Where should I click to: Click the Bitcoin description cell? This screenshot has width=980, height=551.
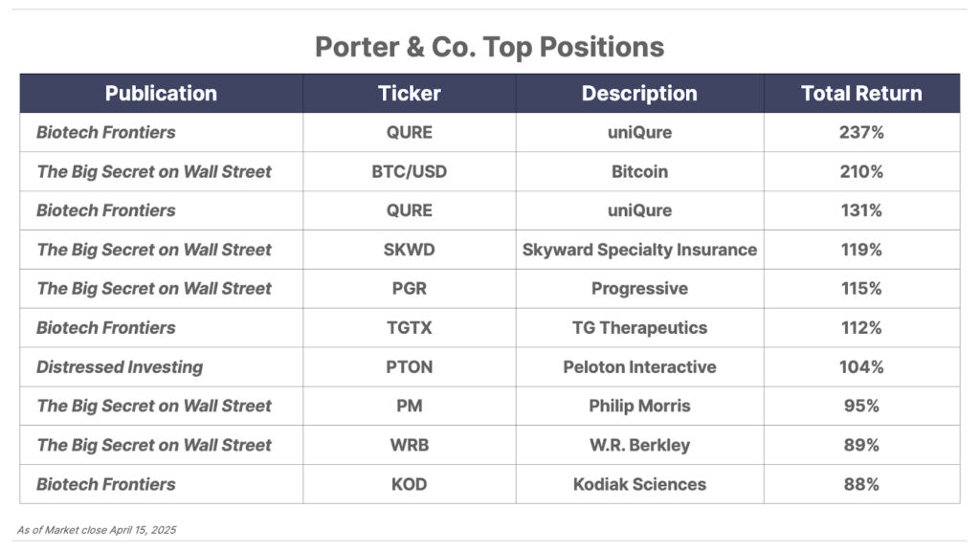tap(639, 171)
